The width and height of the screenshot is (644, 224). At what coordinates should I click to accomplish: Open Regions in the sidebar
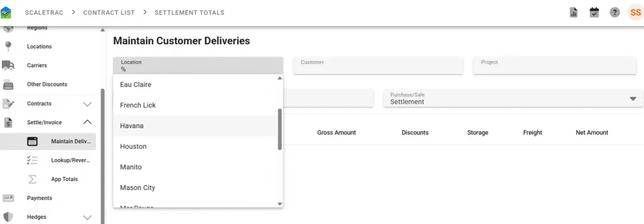point(37,28)
